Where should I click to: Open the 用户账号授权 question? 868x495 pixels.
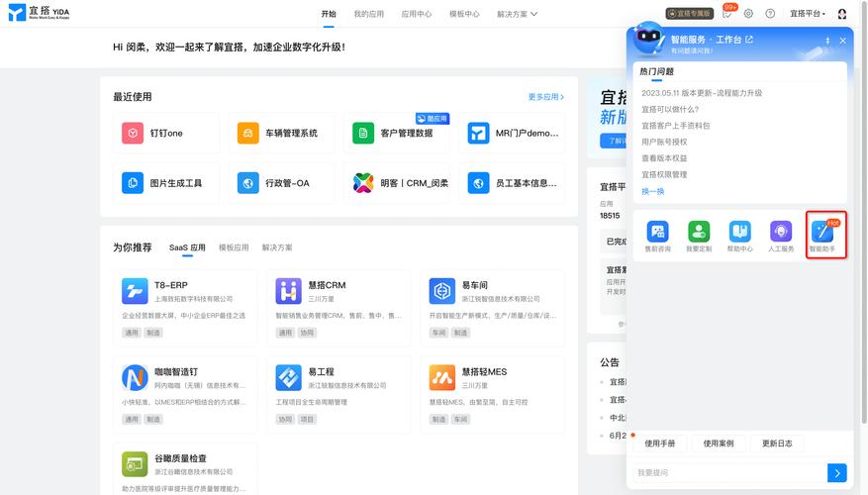664,142
